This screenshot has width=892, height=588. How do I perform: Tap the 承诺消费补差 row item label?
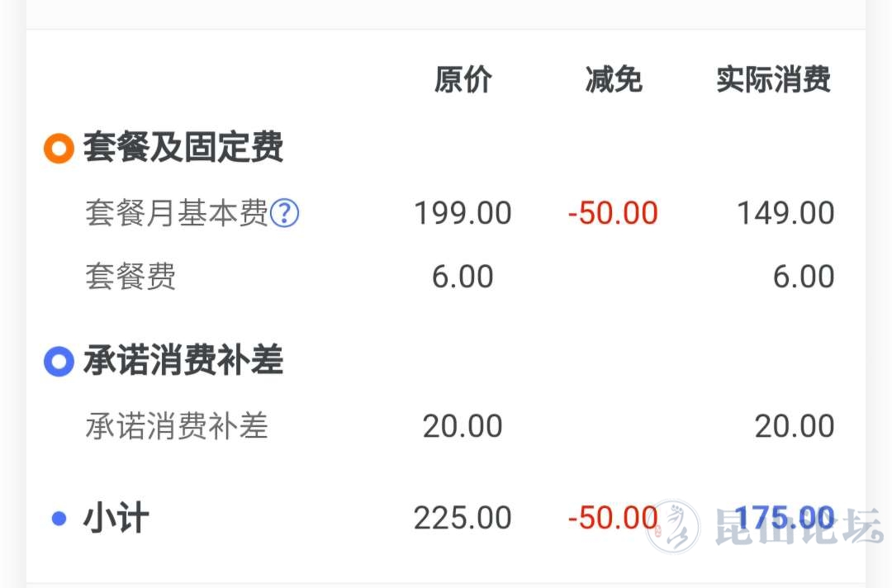click(177, 426)
